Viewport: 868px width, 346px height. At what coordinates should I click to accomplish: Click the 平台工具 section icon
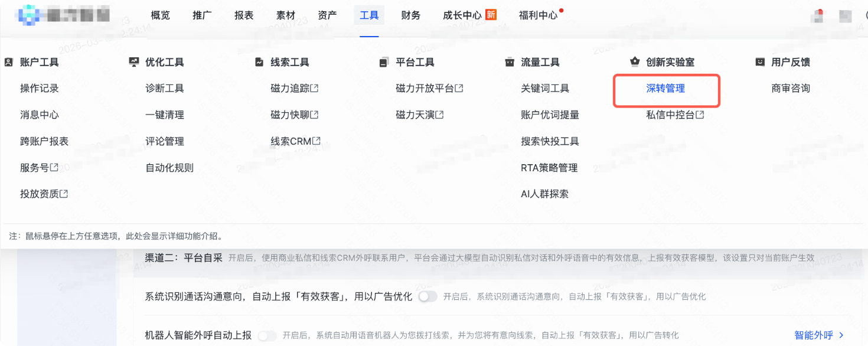click(x=384, y=62)
